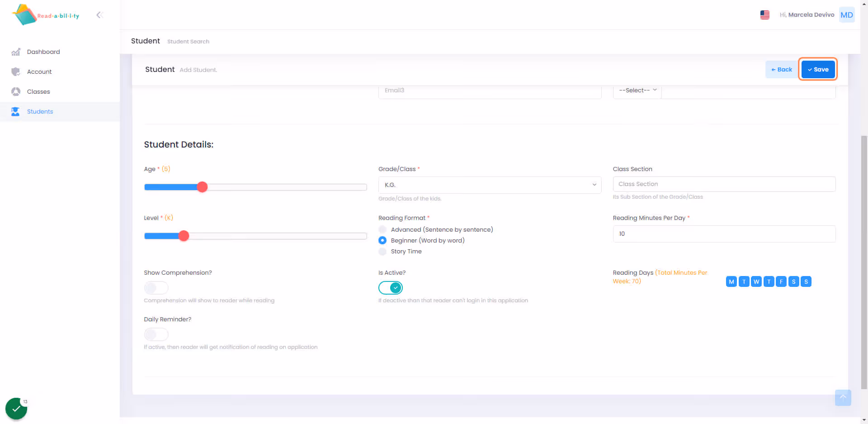Click the Back button
Viewport: 868px width, 424px height.
point(782,69)
